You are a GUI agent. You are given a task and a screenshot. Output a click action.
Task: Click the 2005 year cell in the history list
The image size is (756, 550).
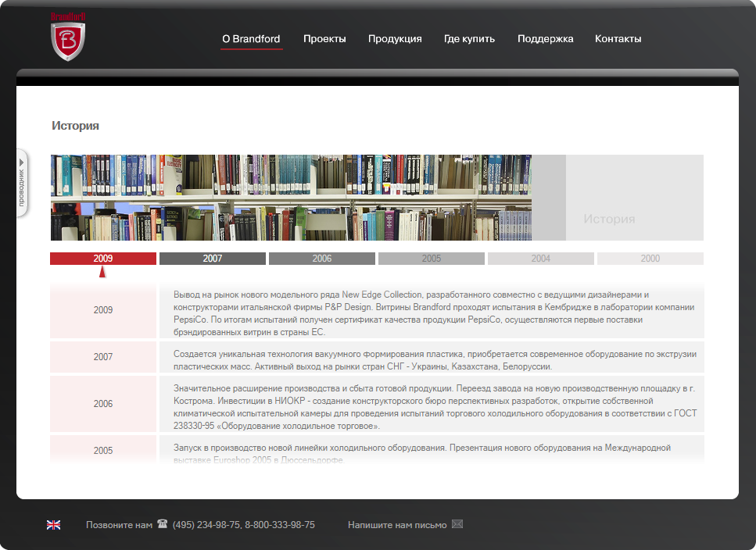103,450
